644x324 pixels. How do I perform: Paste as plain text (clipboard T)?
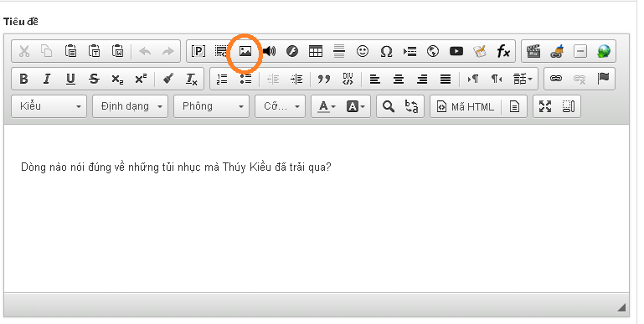pos(94,51)
